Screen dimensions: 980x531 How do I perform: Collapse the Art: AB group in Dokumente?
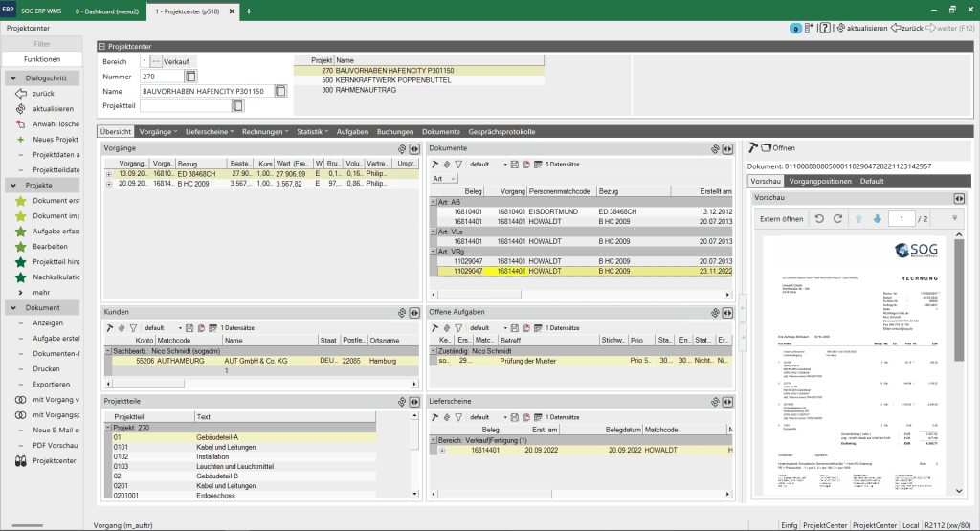click(x=434, y=202)
